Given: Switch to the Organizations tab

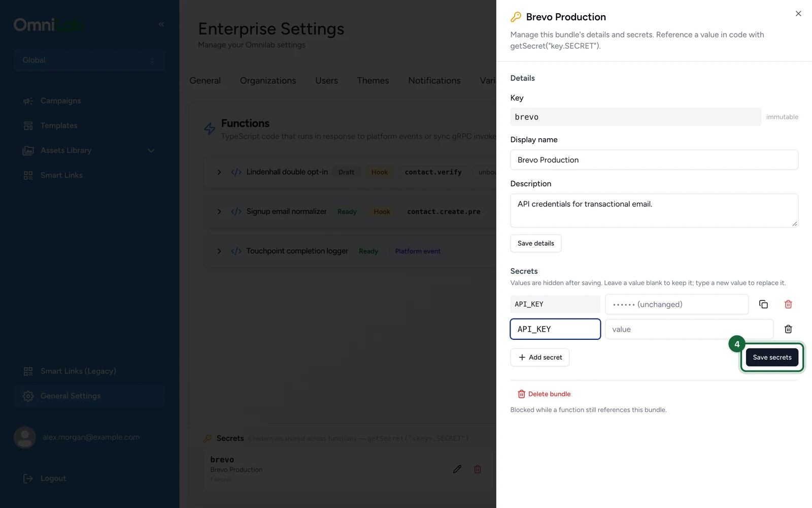Looking at the screenshot, I should pyautogui.click(x=268, y=80).
